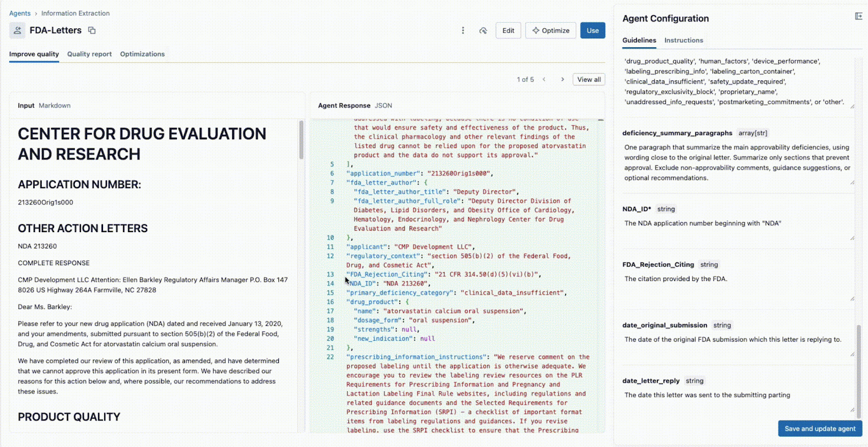Click the 'date_letter_reply' field name
This screenshot has width=868, height=447.
651,381
